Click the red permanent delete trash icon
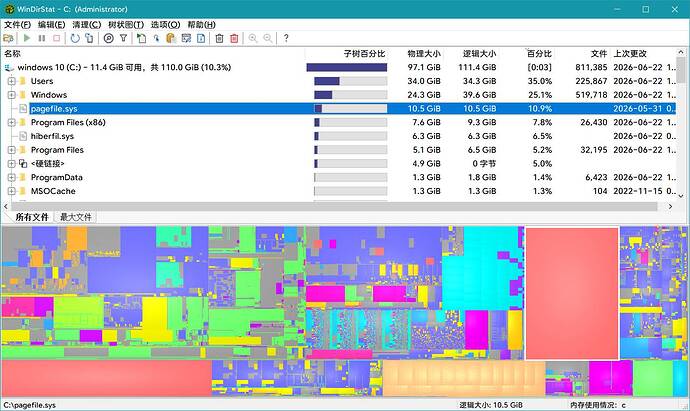Viewport: 690px width, 411px height. 234,38
